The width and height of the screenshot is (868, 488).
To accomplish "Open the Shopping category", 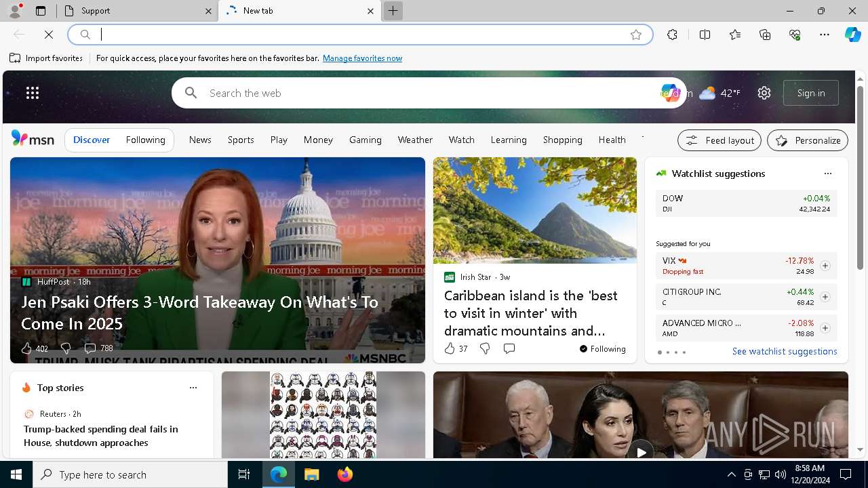I will (563, 140).
